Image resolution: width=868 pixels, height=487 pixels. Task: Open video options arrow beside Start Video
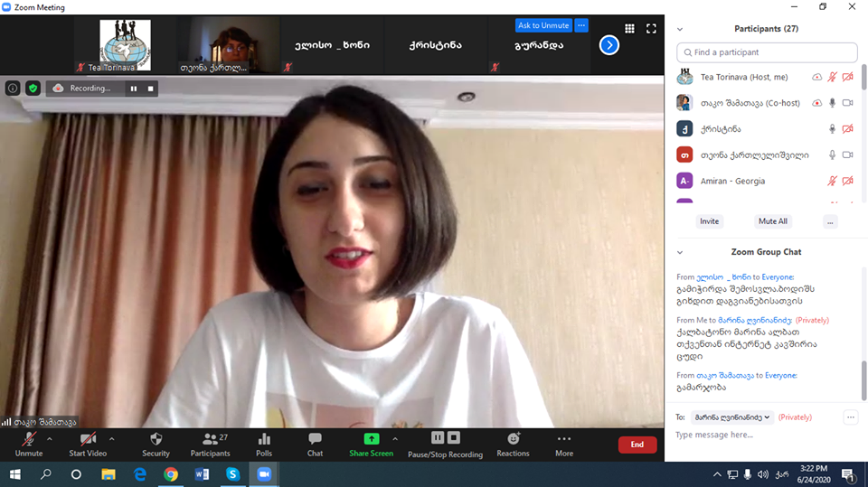112,439
